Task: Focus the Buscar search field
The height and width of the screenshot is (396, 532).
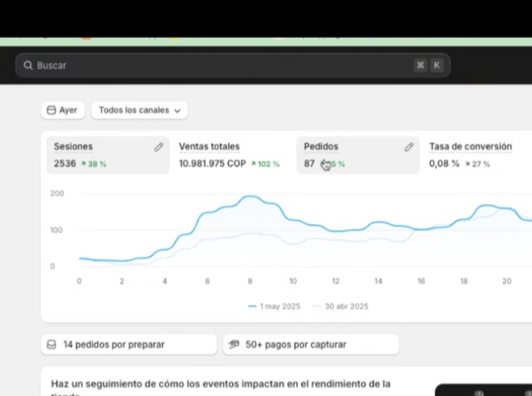Action: point(216,66)
